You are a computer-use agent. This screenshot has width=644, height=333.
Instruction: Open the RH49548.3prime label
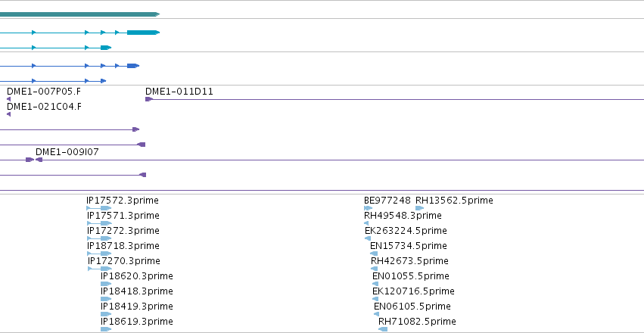click(x=403, y=216)
